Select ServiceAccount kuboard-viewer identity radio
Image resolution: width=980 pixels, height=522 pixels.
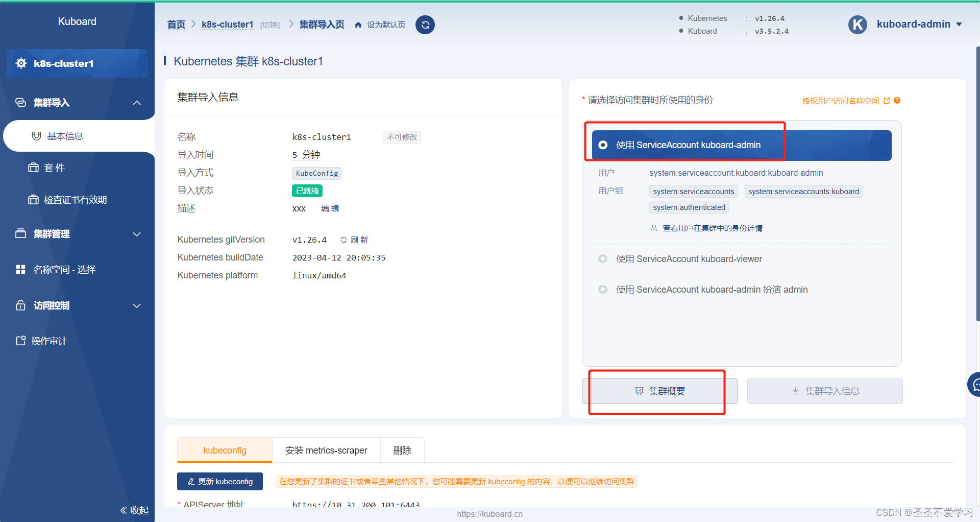coord(603,259)
